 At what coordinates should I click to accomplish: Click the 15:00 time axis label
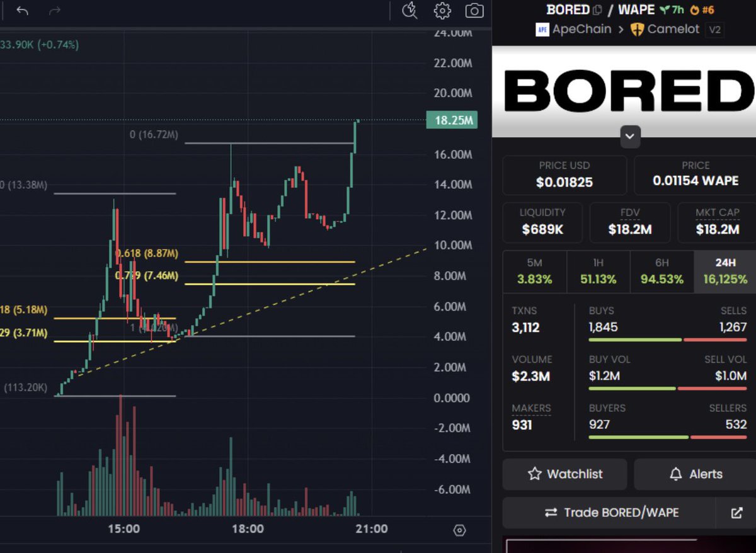point(123,529)
